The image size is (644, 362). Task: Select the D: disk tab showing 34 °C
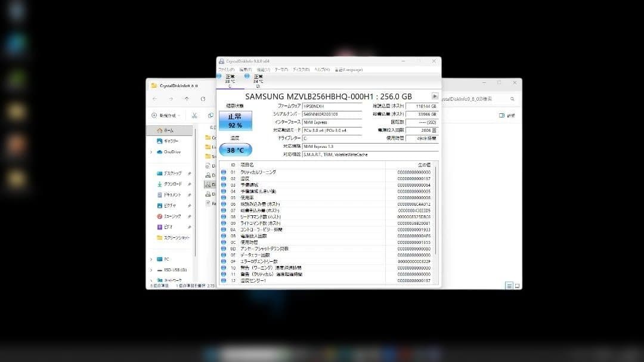tap(258, 81)
